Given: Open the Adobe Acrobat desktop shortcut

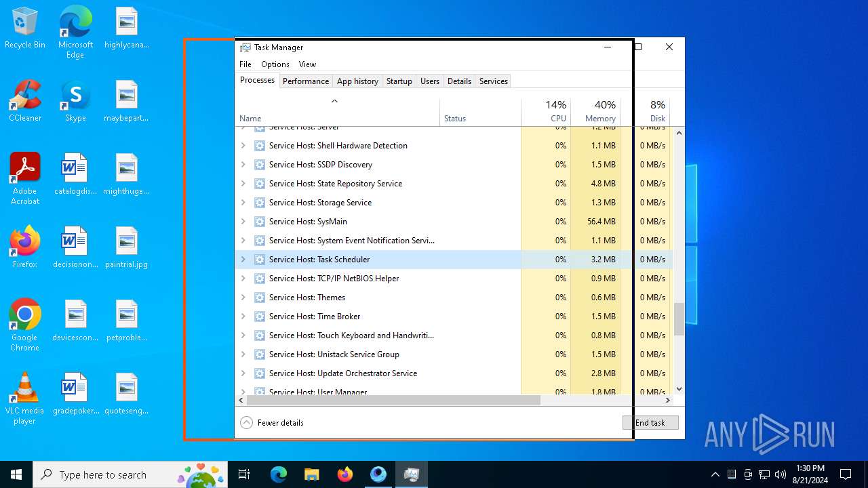Looking at the screenshot, I should pos(25,180).
